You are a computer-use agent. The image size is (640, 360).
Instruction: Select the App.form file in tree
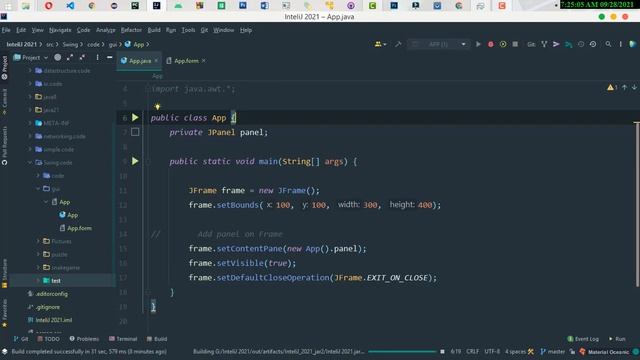(x=76, y=228)
